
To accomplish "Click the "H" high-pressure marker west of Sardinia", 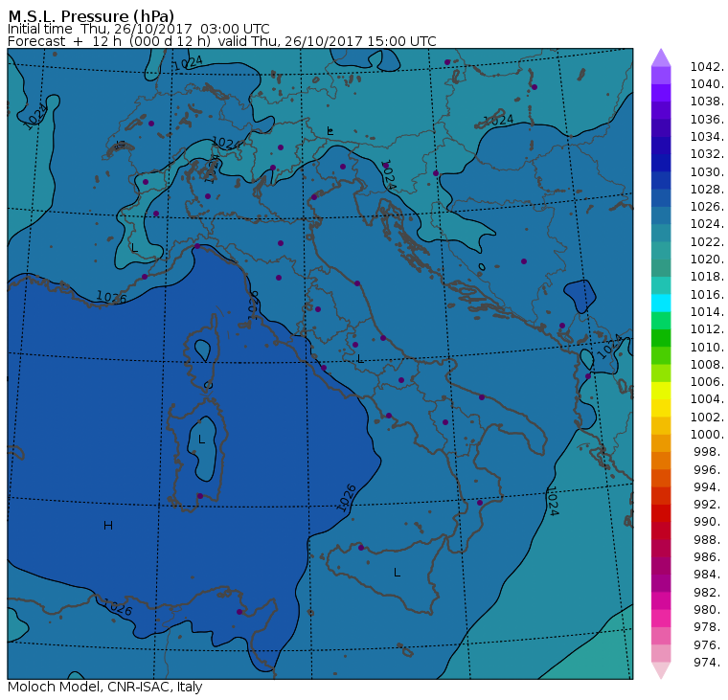I will point(108,526).
